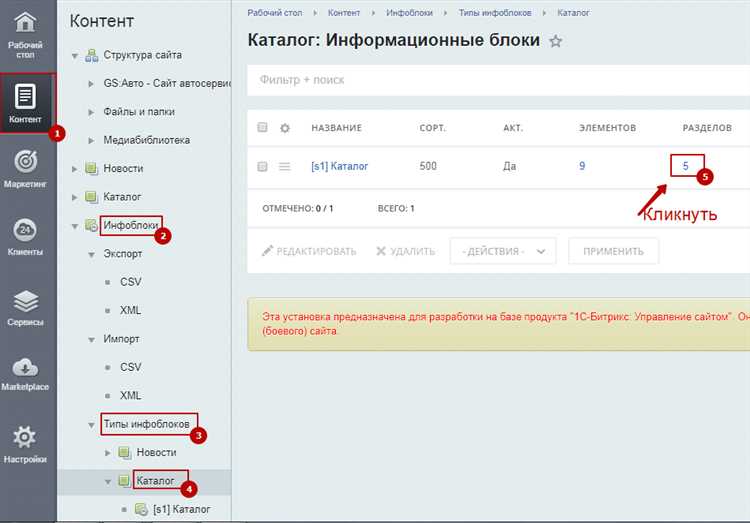This screenshot has height=523, width=750.
Task: Open the Marketplace cloud icon
Action: click(25, 367)
